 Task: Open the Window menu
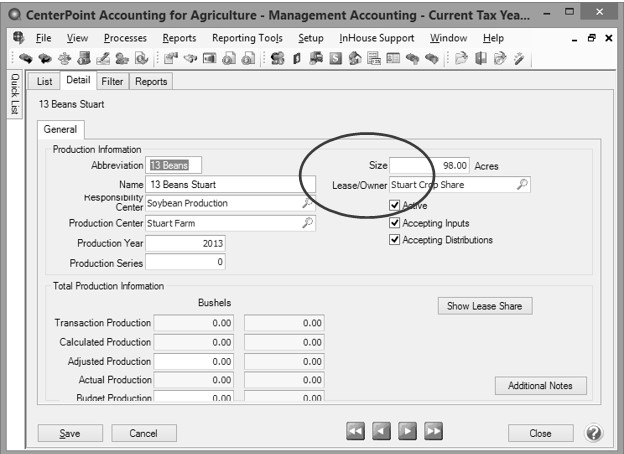(x=448, y=38)
